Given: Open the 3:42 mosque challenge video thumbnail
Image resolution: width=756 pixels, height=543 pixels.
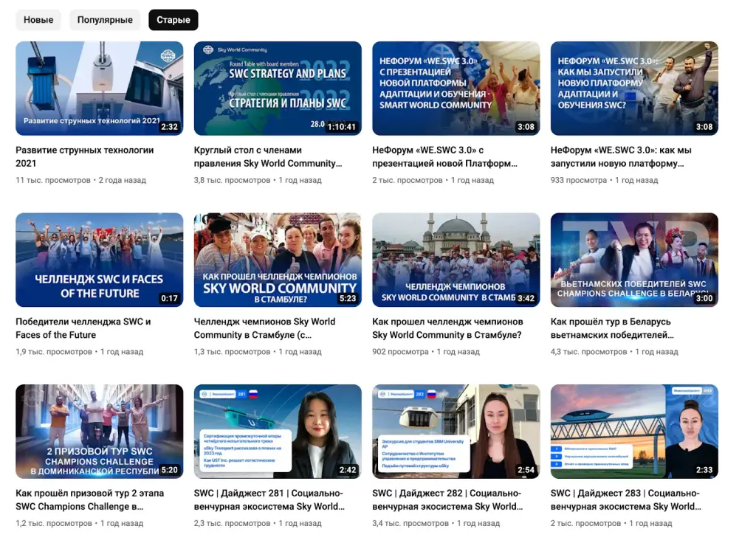Looking at the screenshot, I should click(456, 260).
